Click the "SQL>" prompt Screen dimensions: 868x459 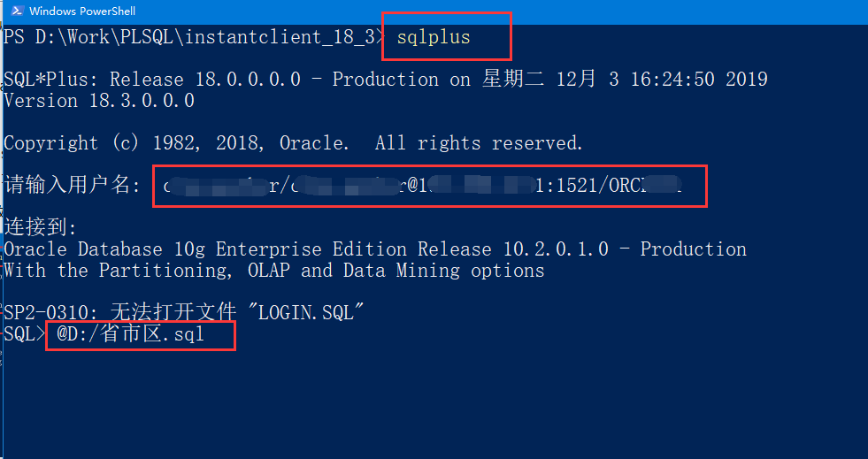tap(24, 334)
